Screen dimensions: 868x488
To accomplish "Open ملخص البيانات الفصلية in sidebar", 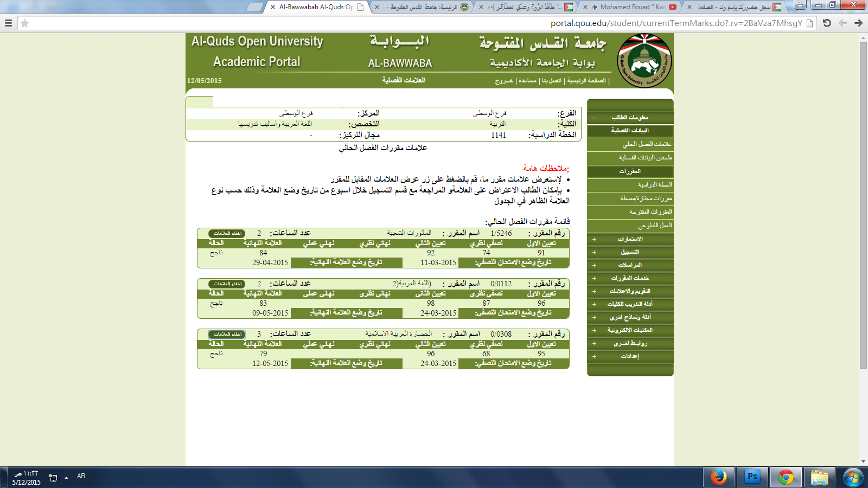I will (645, 158).
